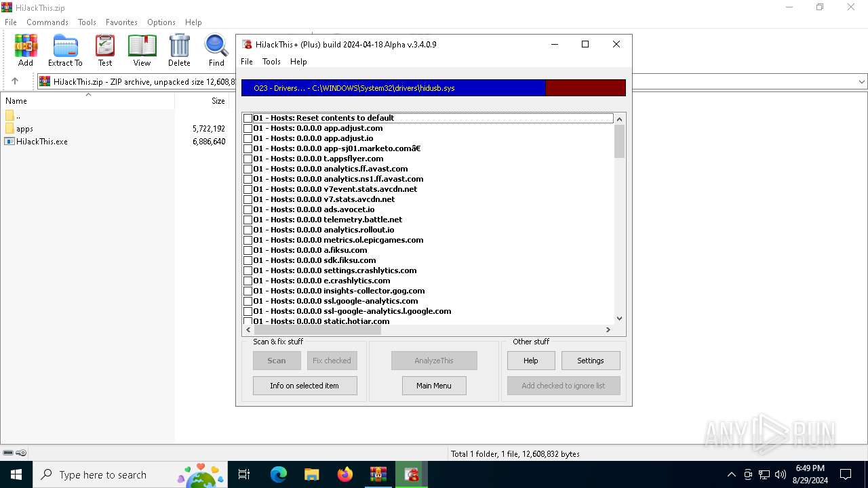The height and width of the screenshot is (488, 868).
Task: Click the Size column header in WinRAR
Action: tap(203, 101)
